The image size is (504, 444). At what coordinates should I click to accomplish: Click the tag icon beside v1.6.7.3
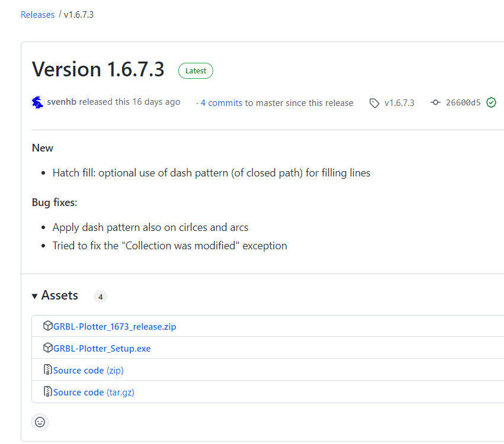coord(374,103)
